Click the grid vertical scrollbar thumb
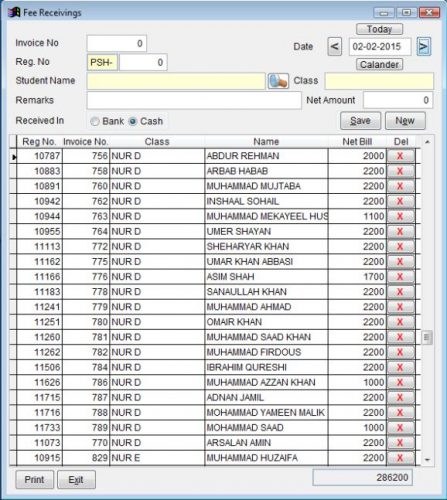447x500 pixels. pyautogui.click(x=427, y=337)
